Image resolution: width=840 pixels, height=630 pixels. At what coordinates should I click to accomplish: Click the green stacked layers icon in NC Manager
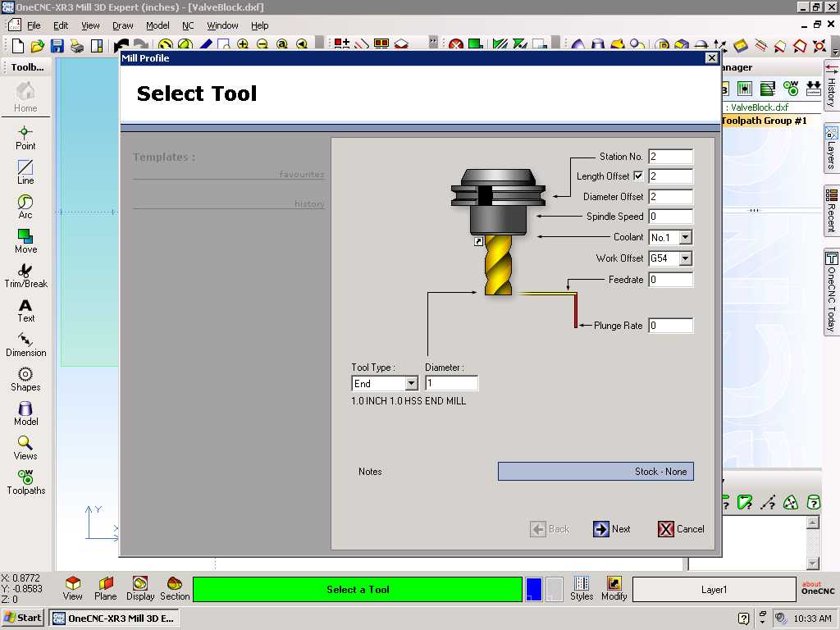pyautogui.click(x=767, y=89)
